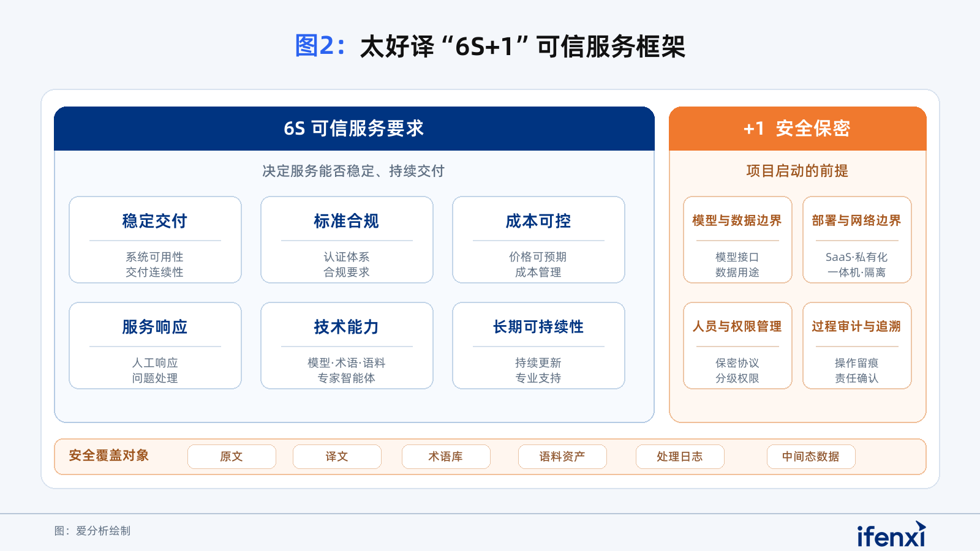Click the 专家智能体 text
Screen dimensions: 980x551
347,378
